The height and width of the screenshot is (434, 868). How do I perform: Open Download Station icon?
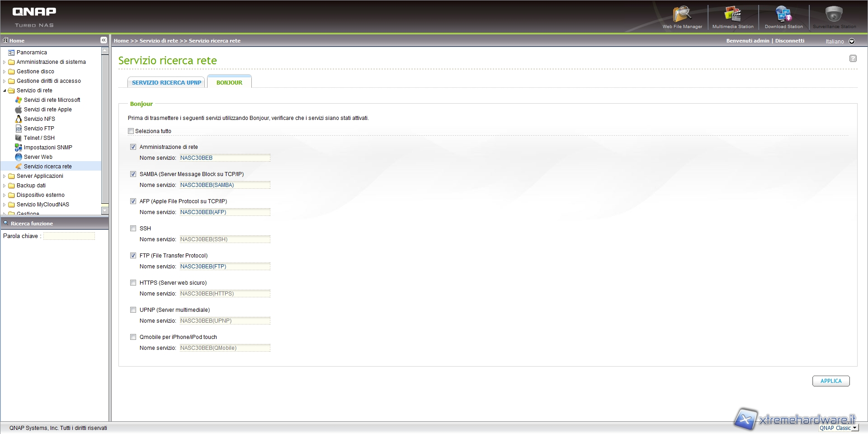point(783,16)
